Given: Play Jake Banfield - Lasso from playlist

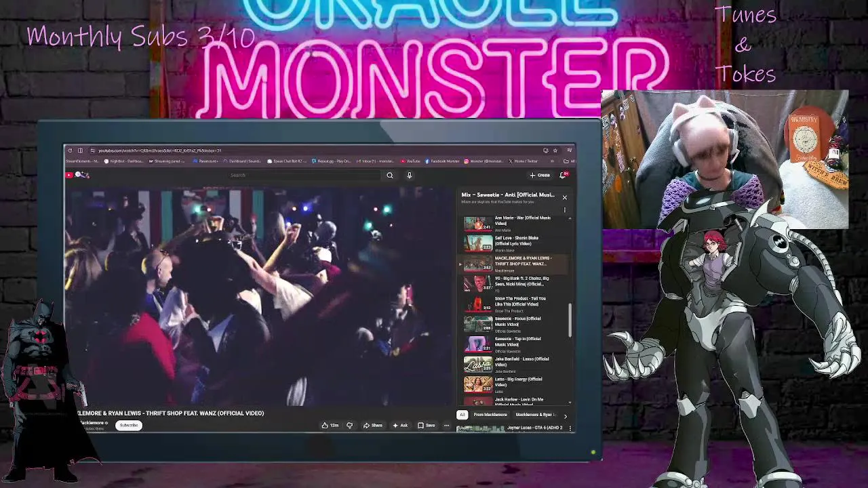Looking at the screenshot, I should pyautogui.click(x=515, y=365).
